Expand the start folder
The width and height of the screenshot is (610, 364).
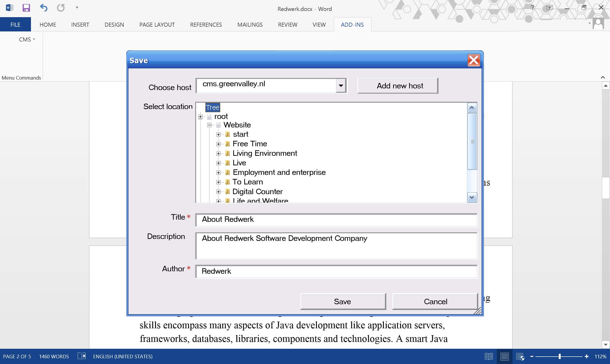pos(218,134)
